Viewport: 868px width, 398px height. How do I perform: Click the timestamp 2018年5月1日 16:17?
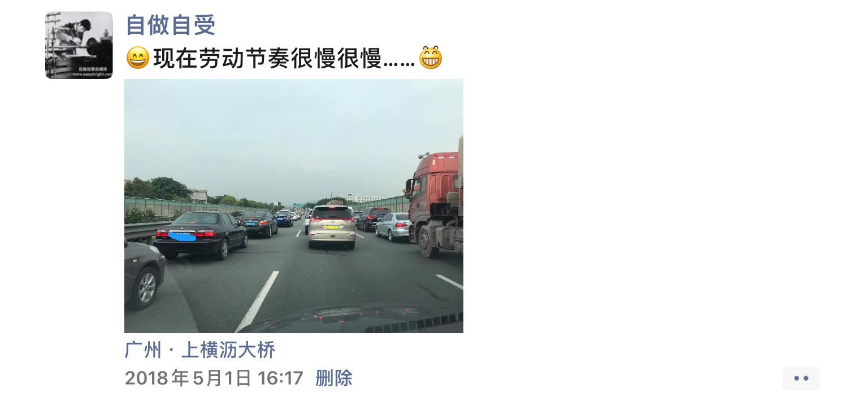pyautogui.click(x=214, y=378)
